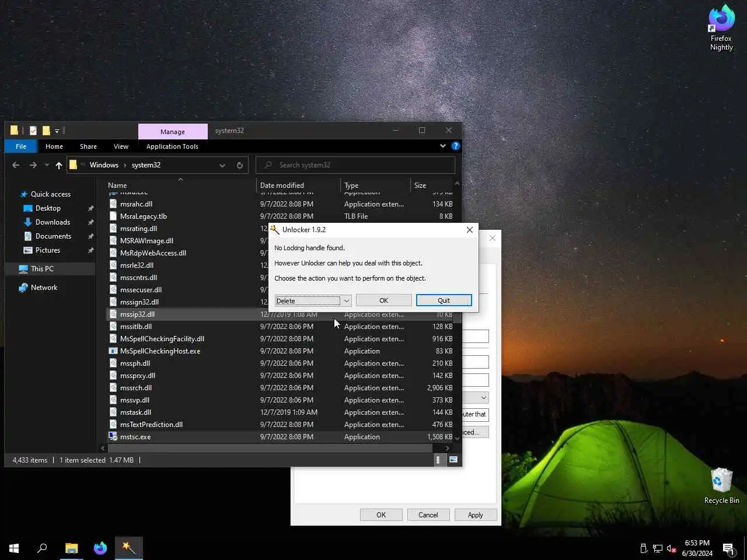Click Apply in background properties dialog
Screen dimensions: 747x560
point(475,514)
